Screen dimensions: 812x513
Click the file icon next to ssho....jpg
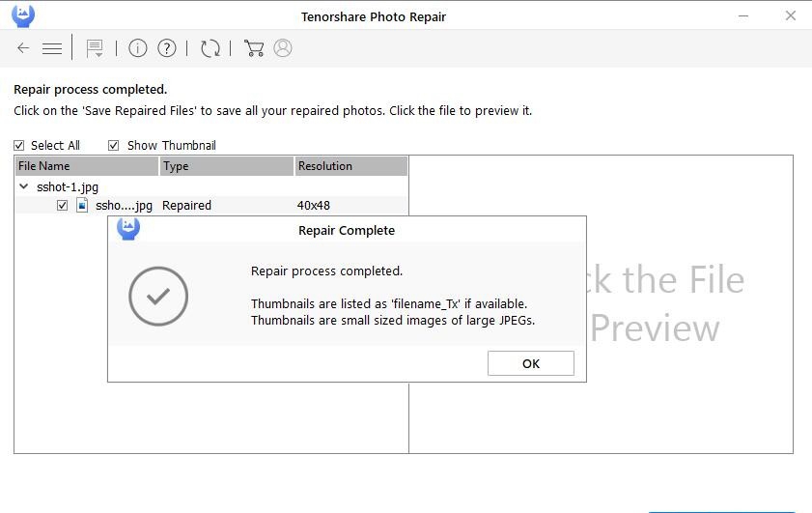click(x=82, y=205)
